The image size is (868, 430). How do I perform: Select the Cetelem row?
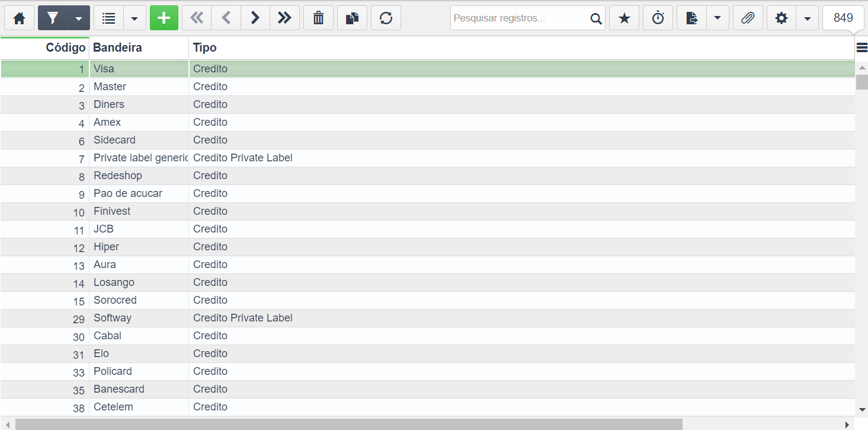[x=427, y=407]
